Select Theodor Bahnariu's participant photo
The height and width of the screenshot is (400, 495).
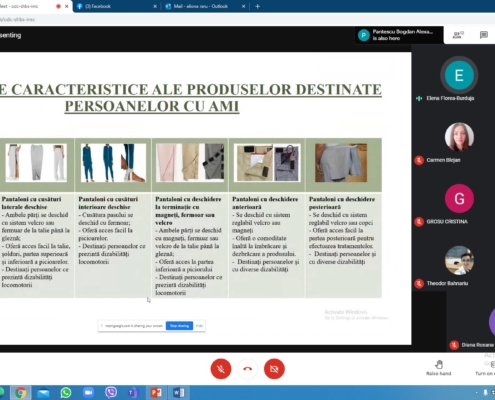coord(459,260)
